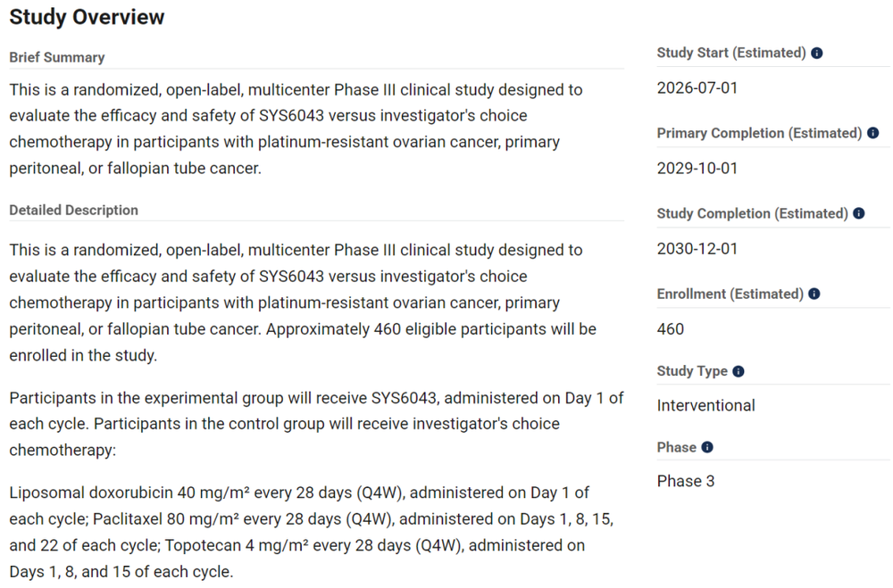Open info icon beside Study Start (Estimated)
893x588 pixels.
click(x=817, y=53)
